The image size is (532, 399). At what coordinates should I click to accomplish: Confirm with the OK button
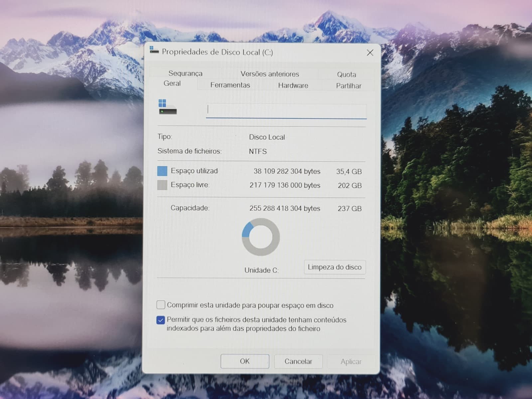[x=245, y=361]
